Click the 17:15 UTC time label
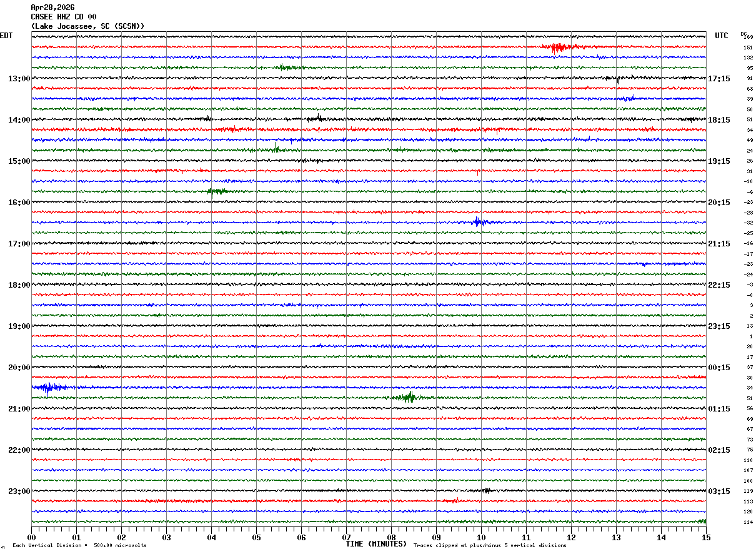This screenshot has height=554, width=756. tap(719, 79)
